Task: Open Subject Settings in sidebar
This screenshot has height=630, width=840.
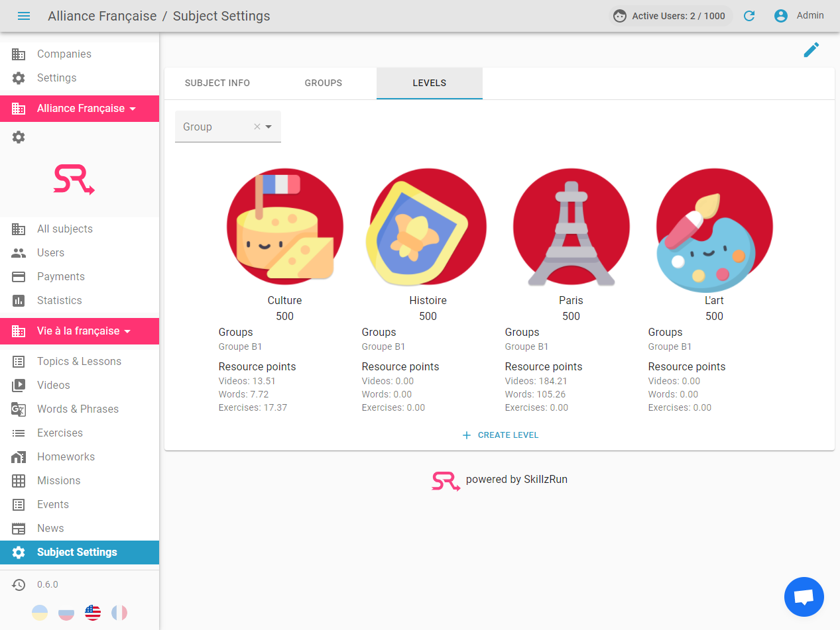Action: pos(80,552)
